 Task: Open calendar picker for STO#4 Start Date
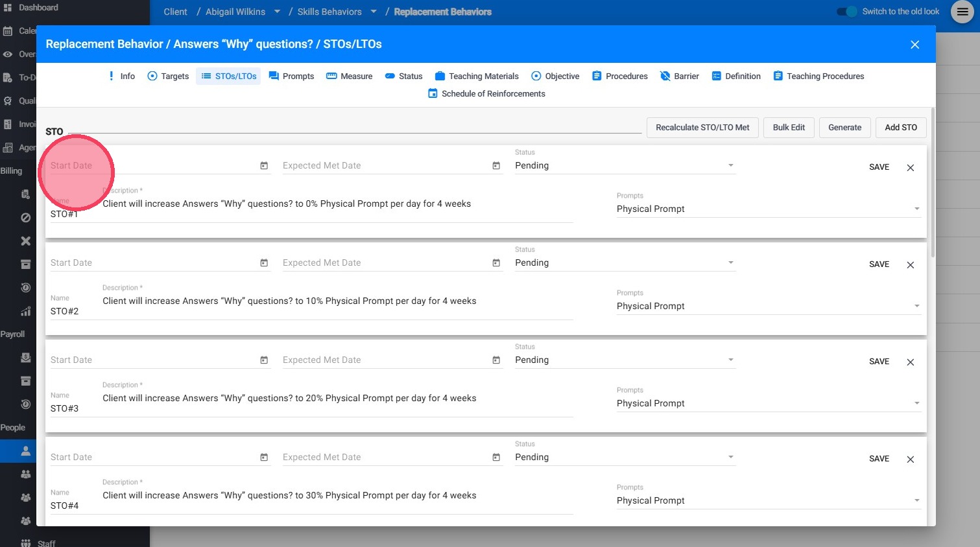(x=264, y=458)
